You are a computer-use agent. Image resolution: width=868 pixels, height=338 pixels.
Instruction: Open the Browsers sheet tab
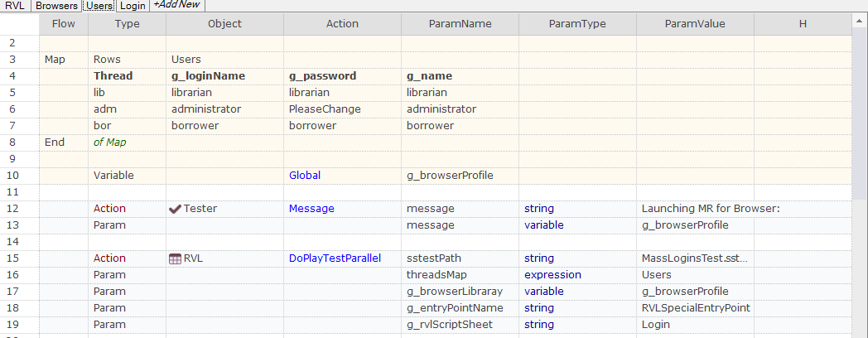(55, 6)
